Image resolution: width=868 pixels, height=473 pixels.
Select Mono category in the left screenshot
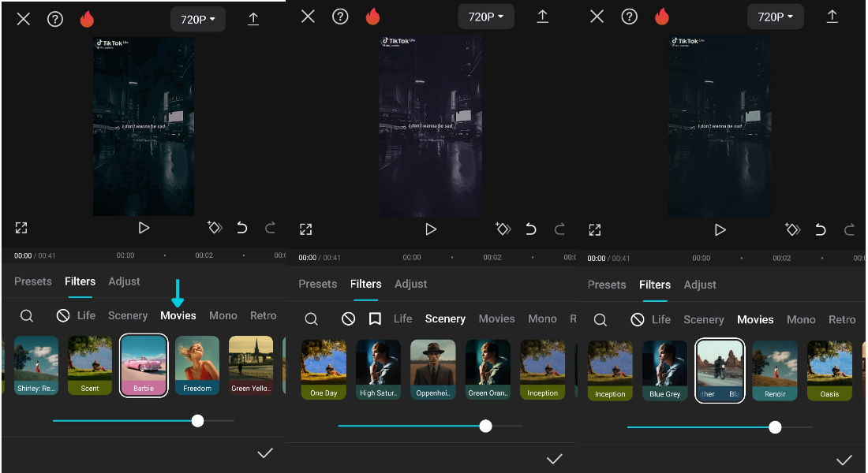pyautogui.click(x=223, y=315)
